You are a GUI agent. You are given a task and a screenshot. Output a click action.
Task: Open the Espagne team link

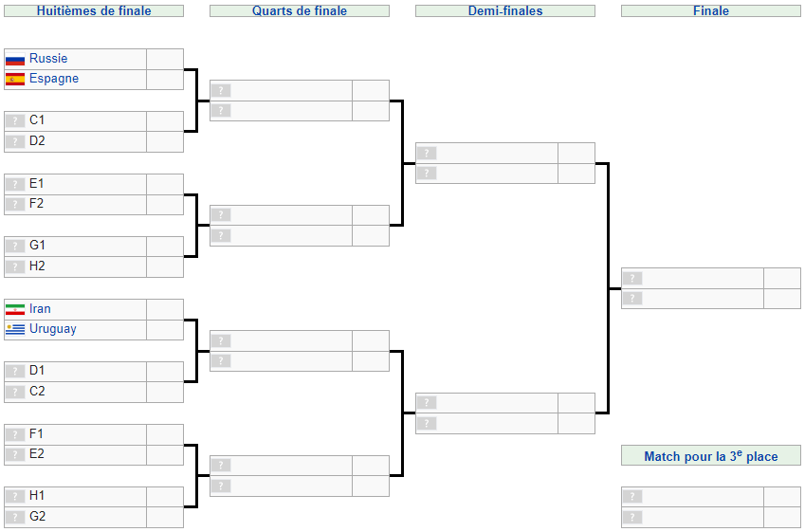[54, 79]
